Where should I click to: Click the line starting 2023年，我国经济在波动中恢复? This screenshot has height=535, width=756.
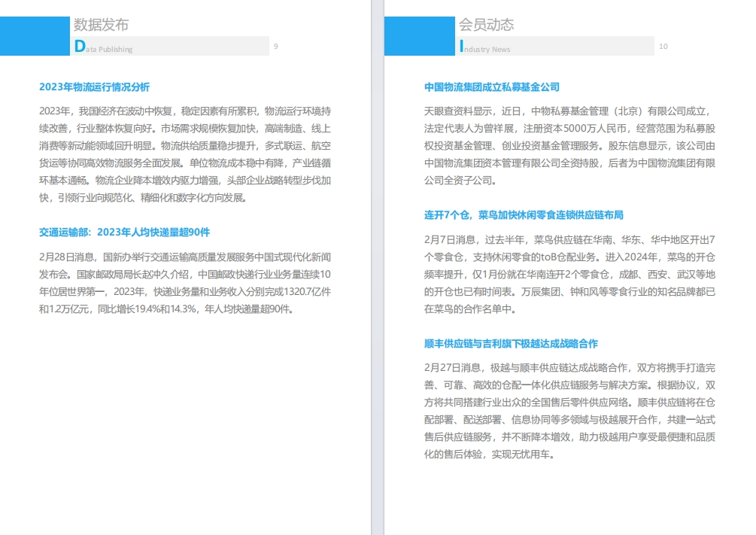click(x=185, y=111)
